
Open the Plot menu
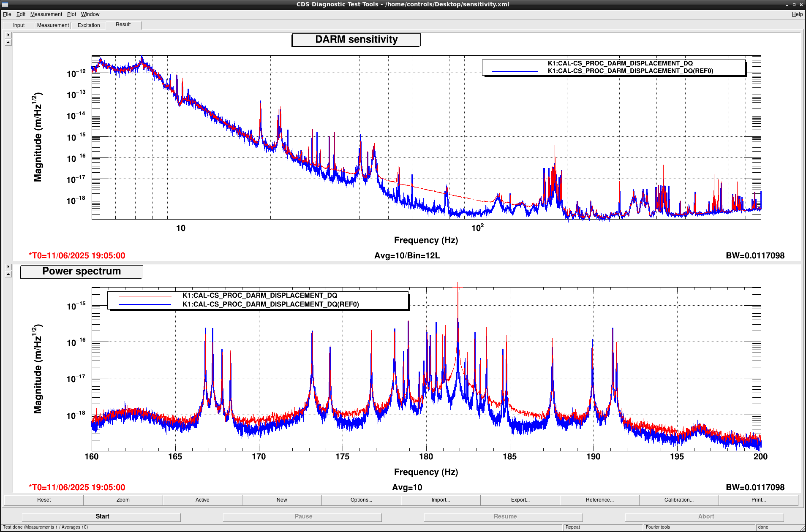[71, 14]
